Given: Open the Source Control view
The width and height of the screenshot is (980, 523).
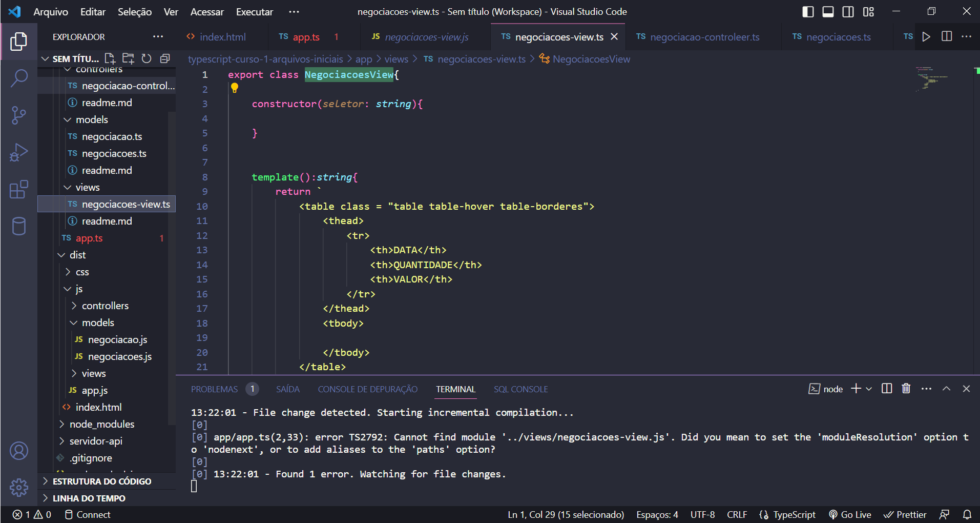Looking at the screenshot, I should click(x=19, y=115).
